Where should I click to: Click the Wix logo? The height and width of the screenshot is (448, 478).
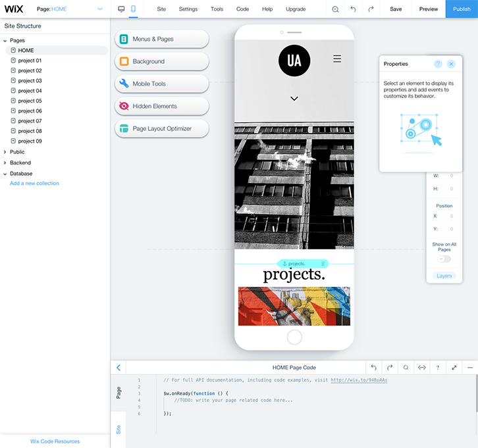tap(14, 9)
